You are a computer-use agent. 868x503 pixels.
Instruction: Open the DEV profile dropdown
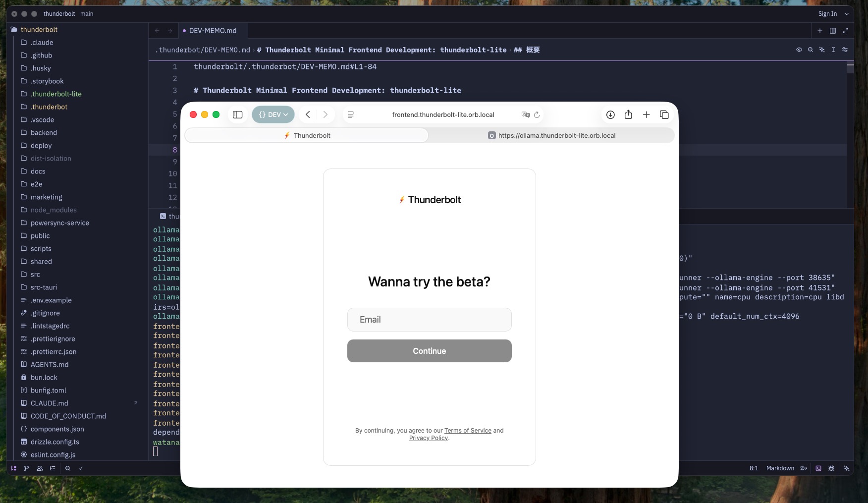(273, 115)
